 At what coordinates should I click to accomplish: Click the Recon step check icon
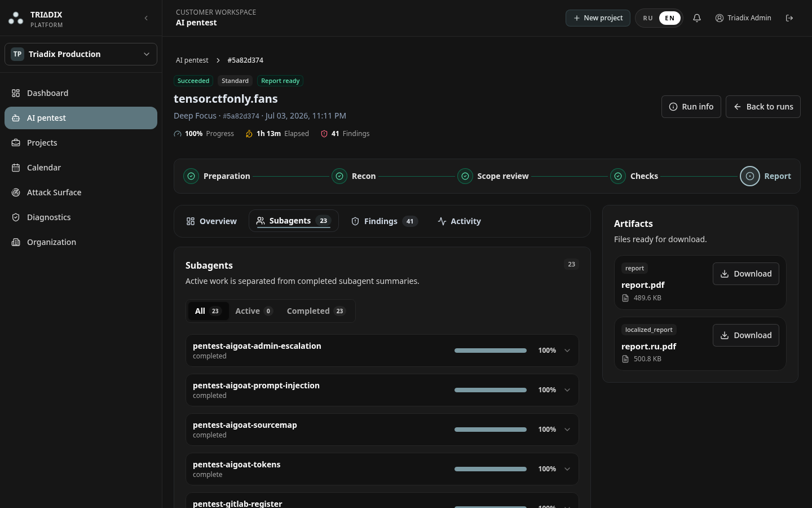[339, 176]
